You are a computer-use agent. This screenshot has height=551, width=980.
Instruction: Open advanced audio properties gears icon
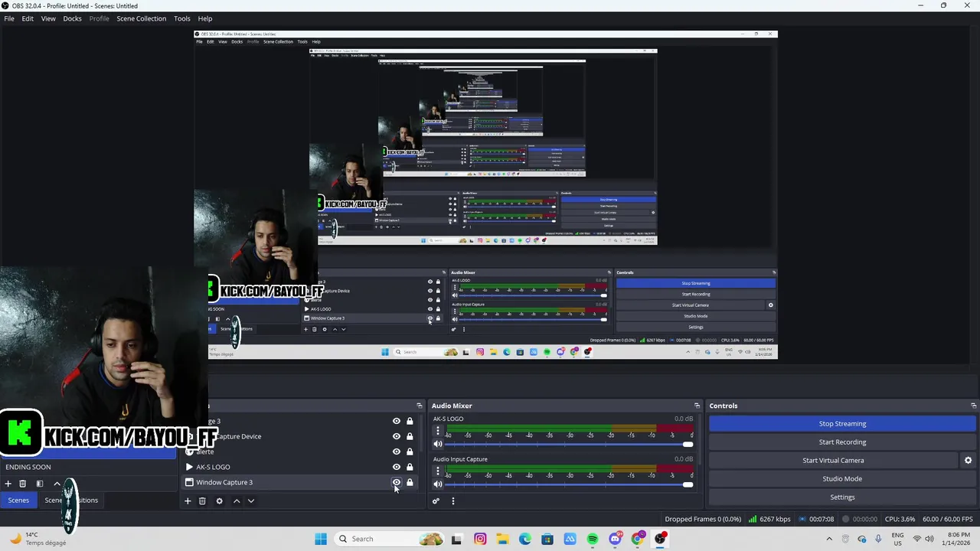click(436, 501)
